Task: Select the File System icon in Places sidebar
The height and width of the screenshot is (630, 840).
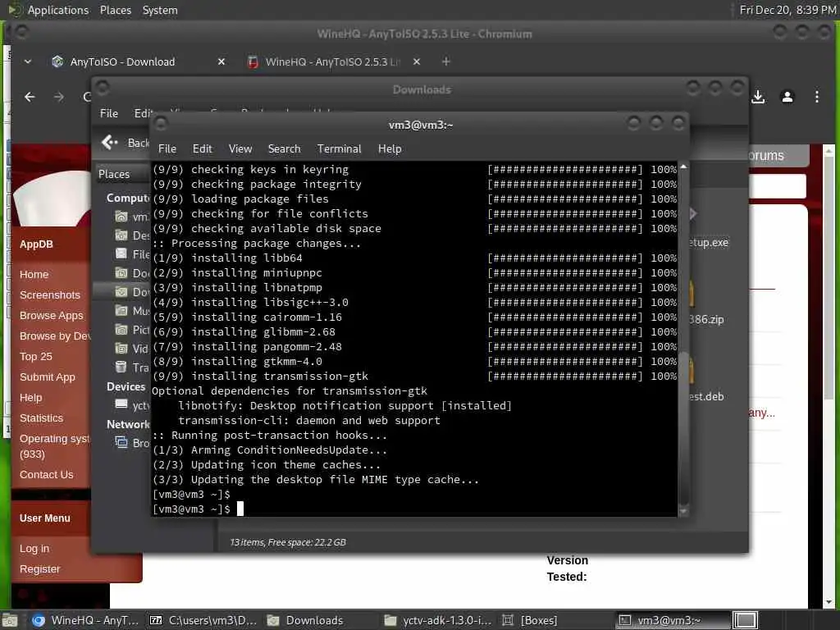Action: point(121,254)
